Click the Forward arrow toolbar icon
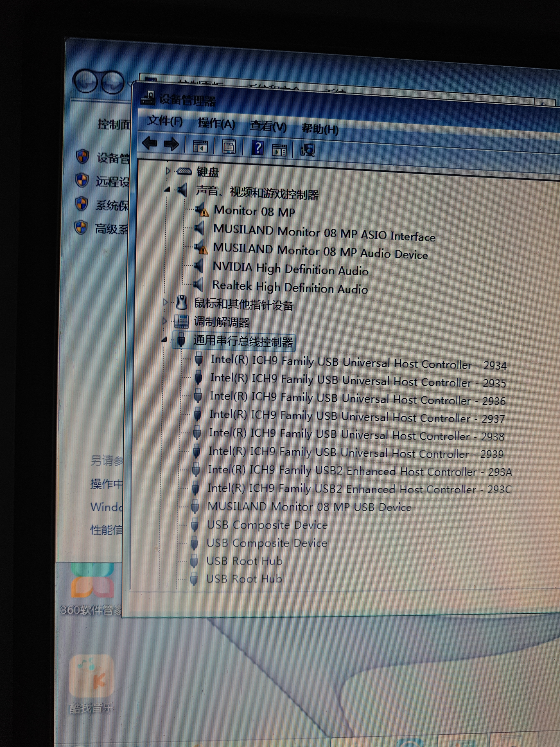 coord(171,145)
